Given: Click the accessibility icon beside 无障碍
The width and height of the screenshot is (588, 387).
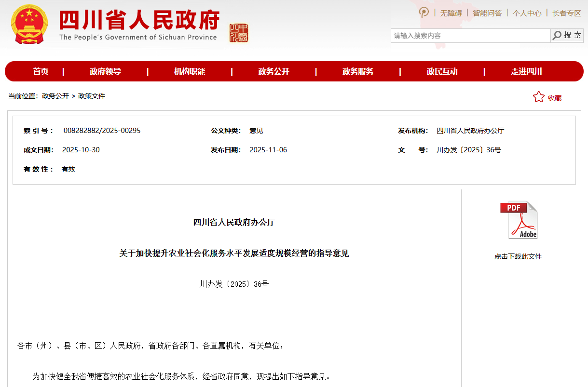Looking at the screenshot, I should 424,13.
